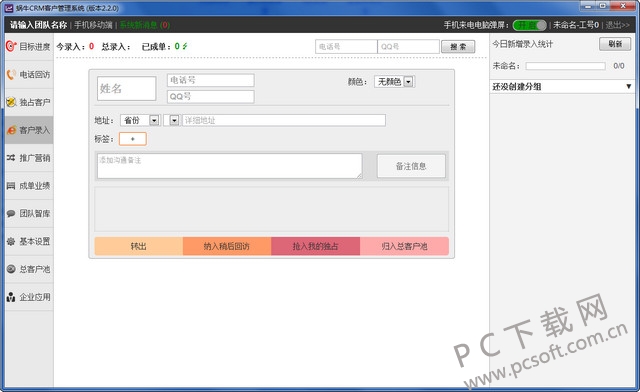Open 系统新消息 in top bar
The image size is (640, 392).
click(144, 25)
